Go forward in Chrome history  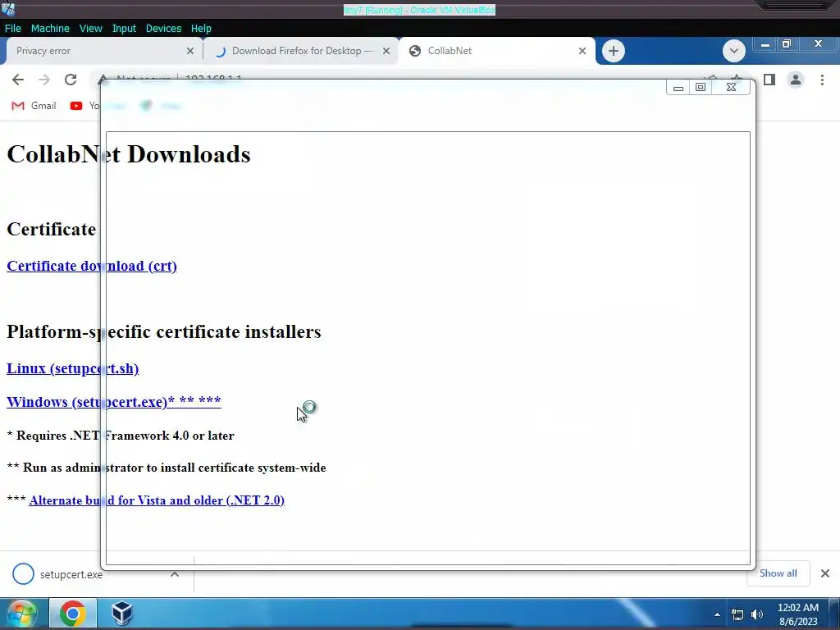point(44,80)
